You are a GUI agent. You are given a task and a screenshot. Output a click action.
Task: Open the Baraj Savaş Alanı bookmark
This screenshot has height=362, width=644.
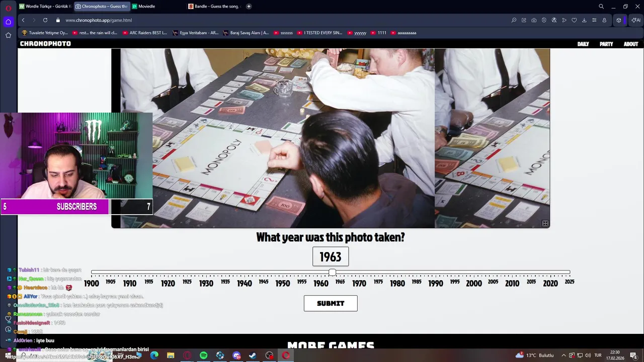(x=246, y=33)
